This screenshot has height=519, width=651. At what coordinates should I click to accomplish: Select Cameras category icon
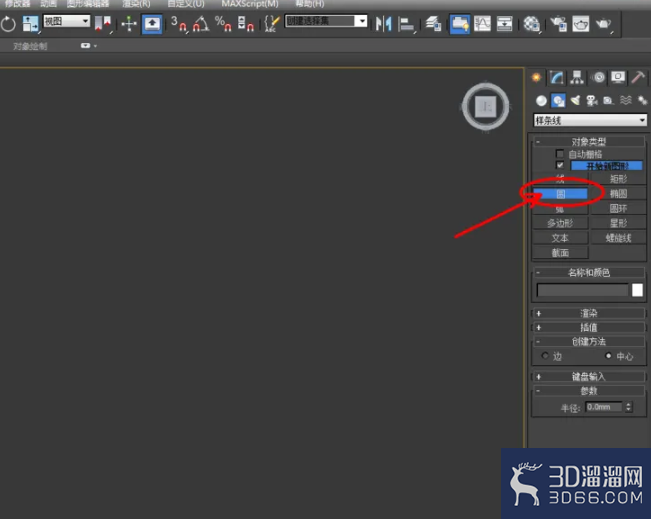click(x=592, y=100)
